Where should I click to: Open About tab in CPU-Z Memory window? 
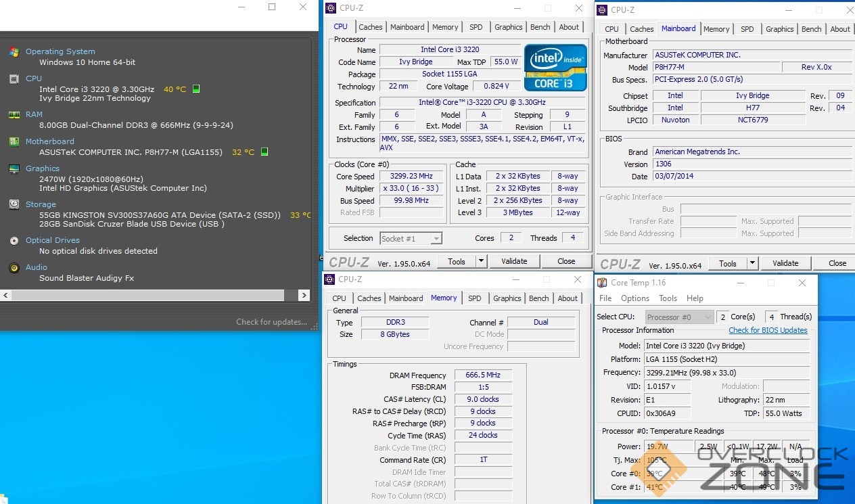click(x=568, y=298)
